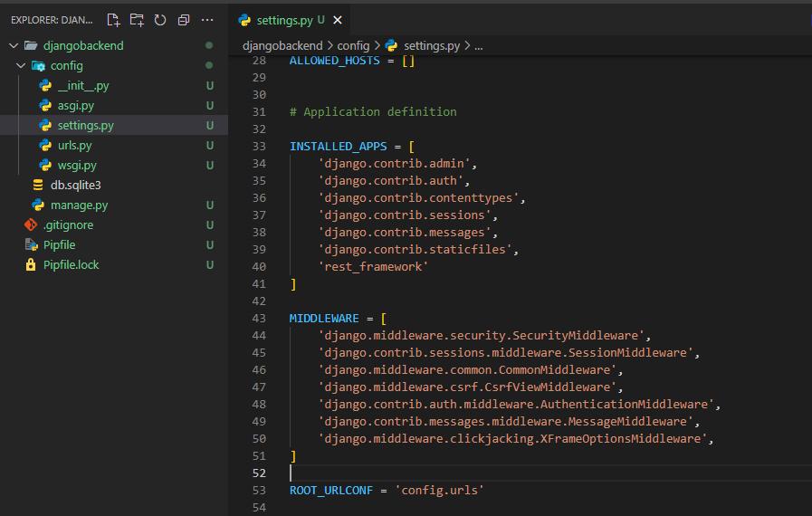Open urls.py from the file tree

click(x=74, y=146)
